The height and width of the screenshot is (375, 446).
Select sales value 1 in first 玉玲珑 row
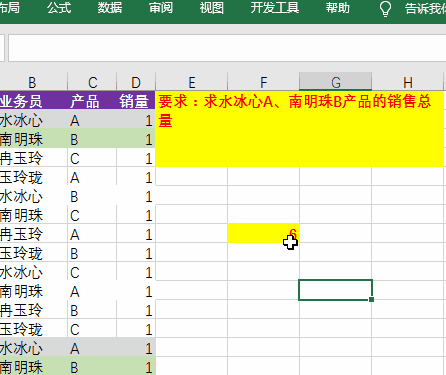(x=136, y=177)
